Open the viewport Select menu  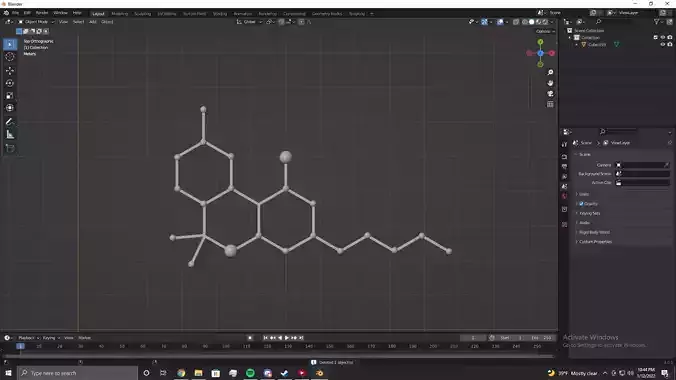tap(78, 22)
